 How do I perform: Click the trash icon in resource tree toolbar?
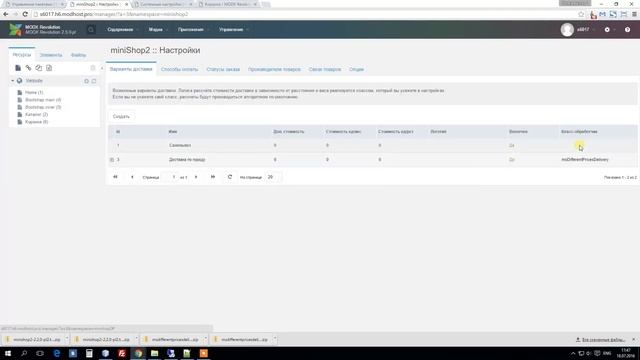click(93, 68)
